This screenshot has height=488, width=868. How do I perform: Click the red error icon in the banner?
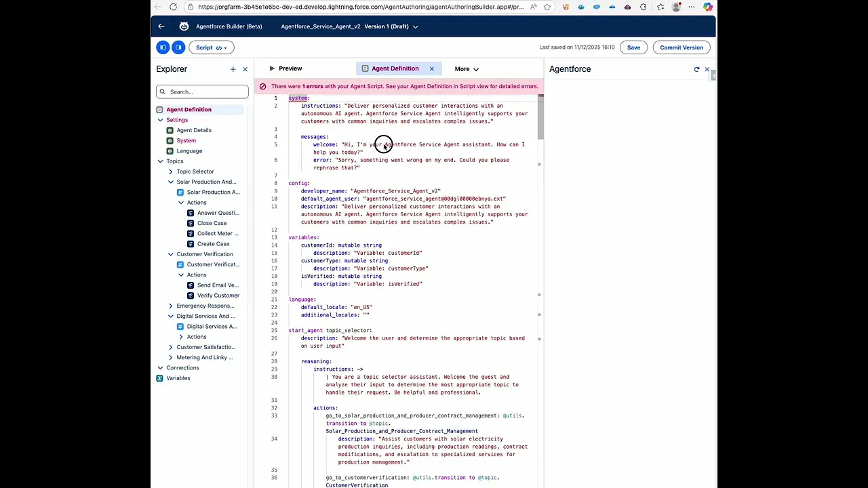[262, 87]
